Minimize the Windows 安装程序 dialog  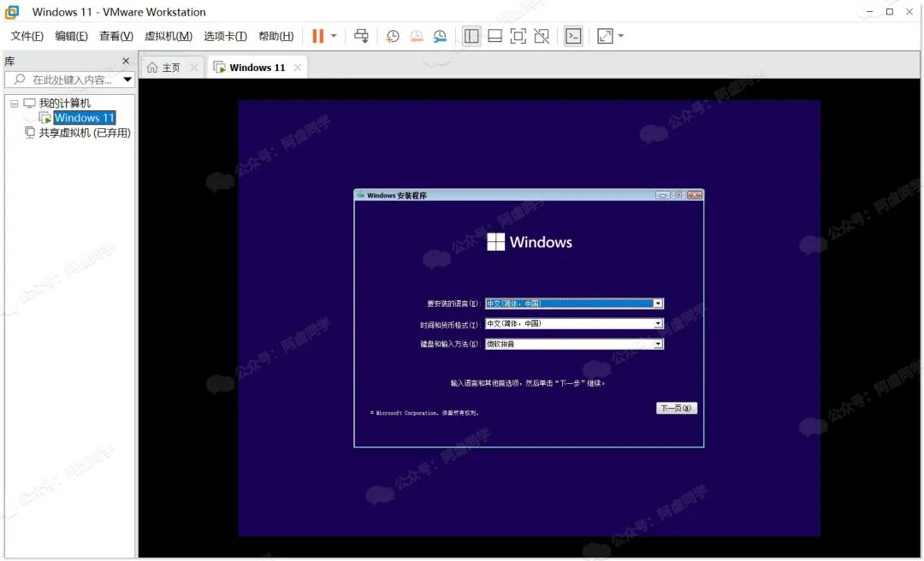point(663,195)
